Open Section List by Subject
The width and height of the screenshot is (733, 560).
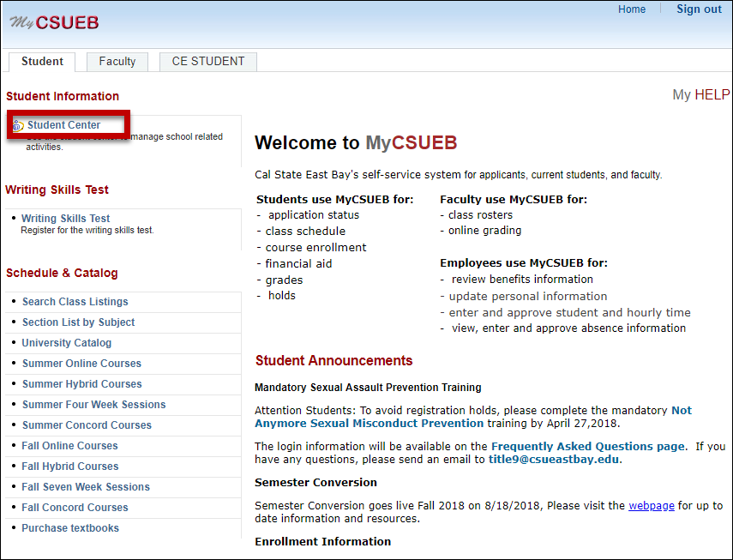tap(79, 322)
